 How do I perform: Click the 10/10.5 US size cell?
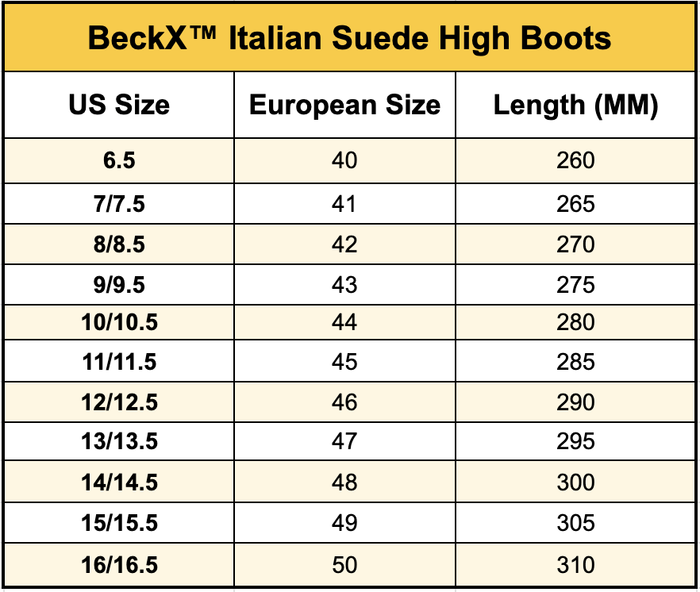119,323
